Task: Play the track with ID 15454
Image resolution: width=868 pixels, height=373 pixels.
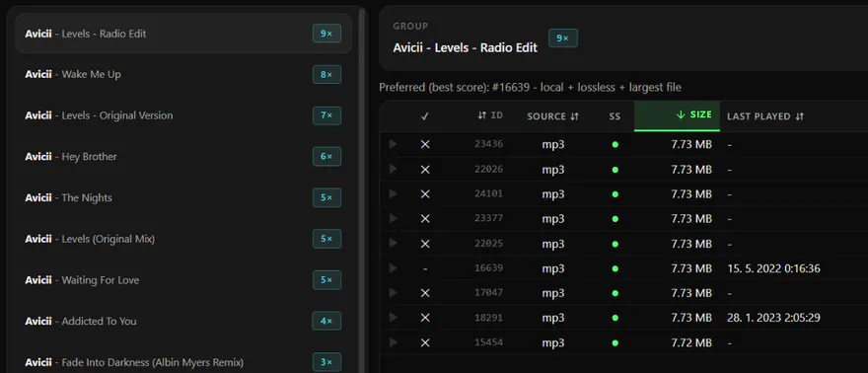Action: click(393, 342)
